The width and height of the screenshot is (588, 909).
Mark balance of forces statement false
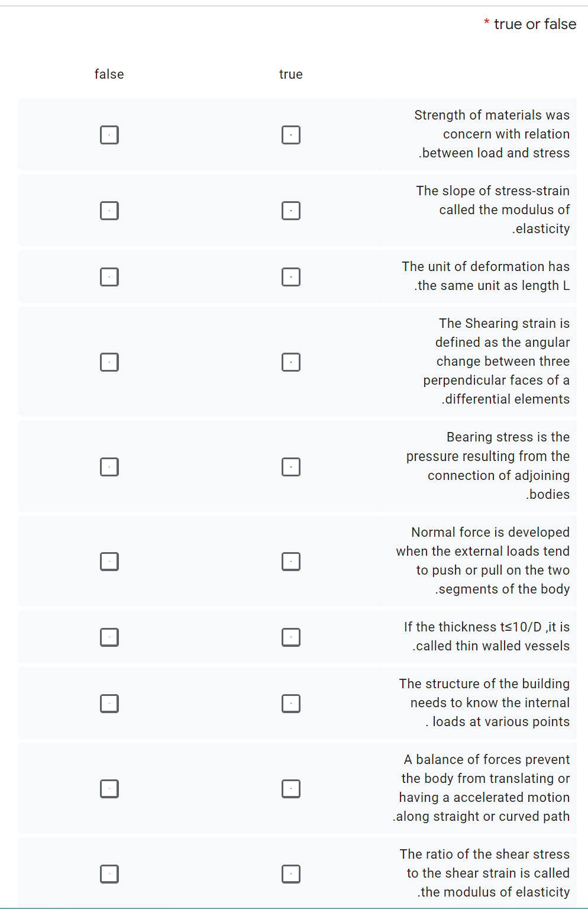[109, 789]
